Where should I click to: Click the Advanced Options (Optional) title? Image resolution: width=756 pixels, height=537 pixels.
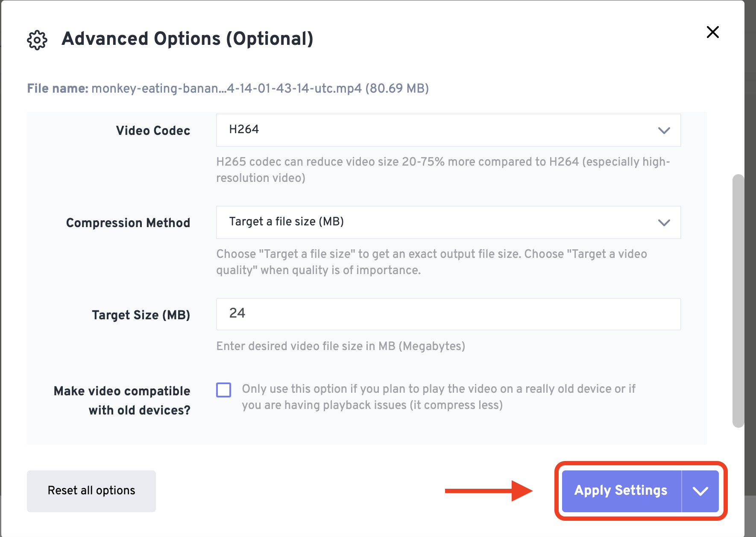pos(188,38)
